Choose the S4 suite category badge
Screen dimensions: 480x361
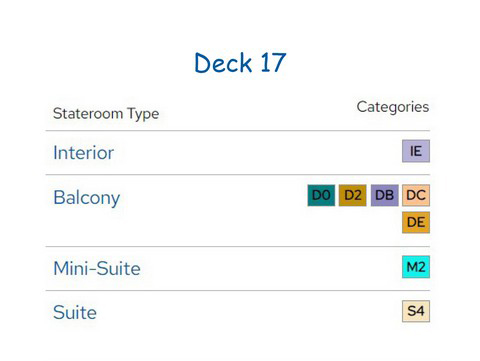pyautogui.click(x=416, y=311)
